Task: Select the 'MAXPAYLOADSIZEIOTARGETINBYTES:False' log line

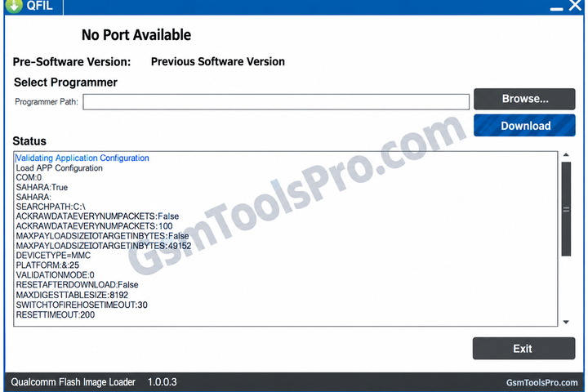Action: [102, 236]
